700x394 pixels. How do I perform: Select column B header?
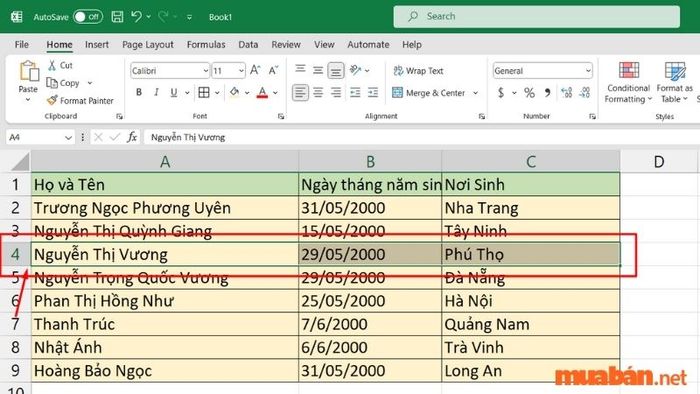[x=370, y=162]
